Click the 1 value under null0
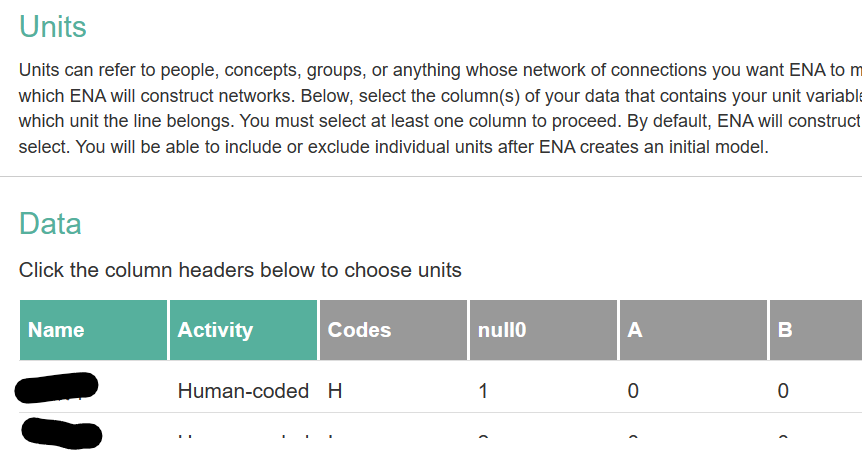This screenshot has width=862, height=451. pyautogui.click(x=484, y=391)
